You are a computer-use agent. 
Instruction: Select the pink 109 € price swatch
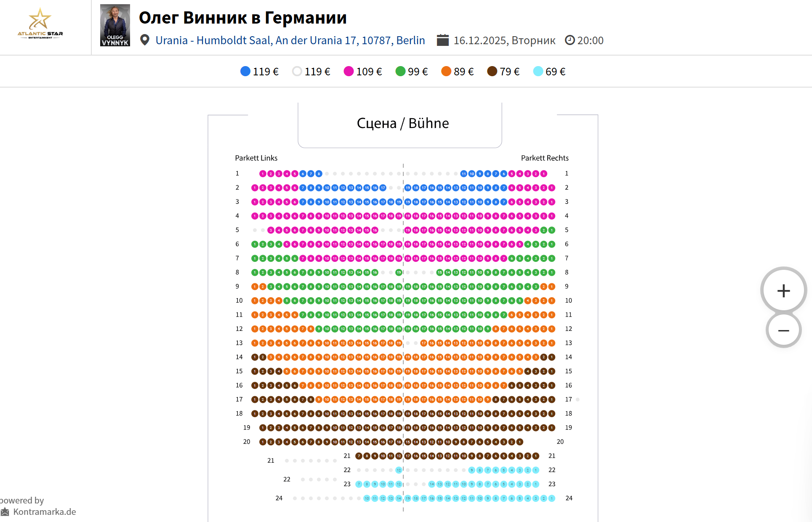(349, 72)
